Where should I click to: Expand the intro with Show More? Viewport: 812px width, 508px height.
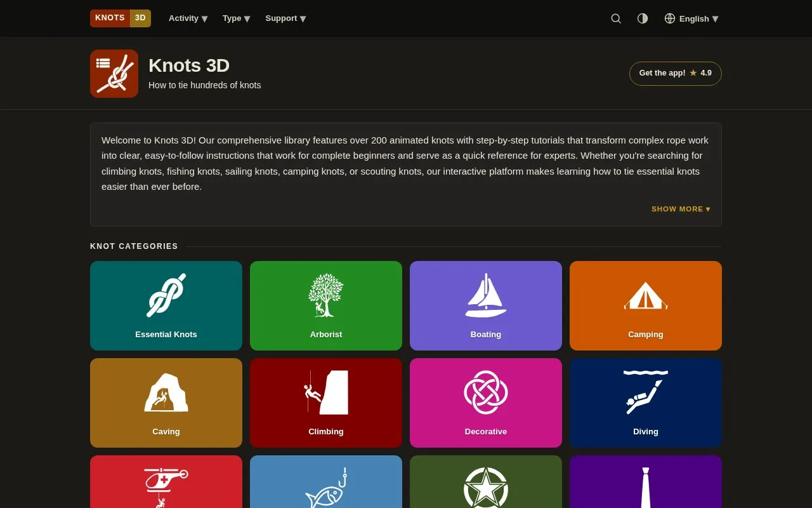[681, 209]
